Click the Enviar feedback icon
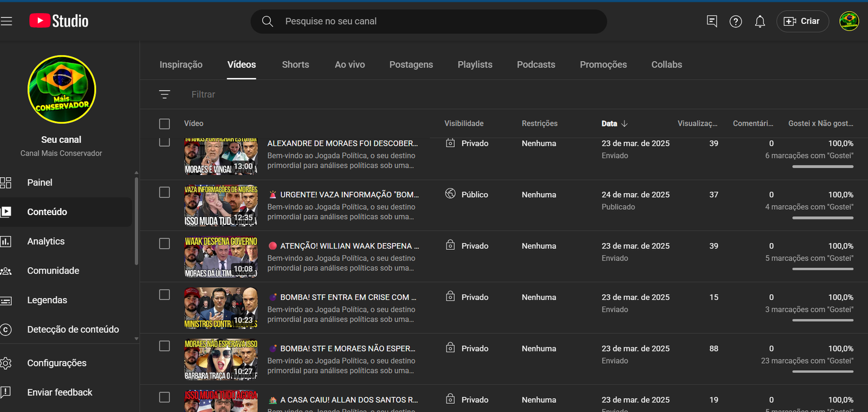Screen dimensions: 868x412 5,392
